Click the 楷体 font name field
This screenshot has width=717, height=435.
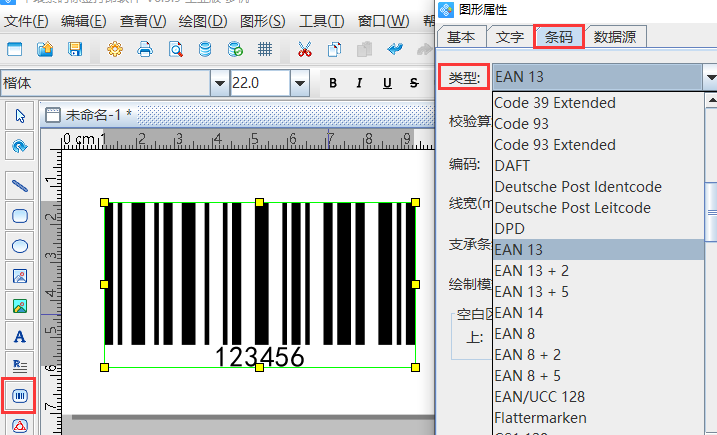coord(105,83)
